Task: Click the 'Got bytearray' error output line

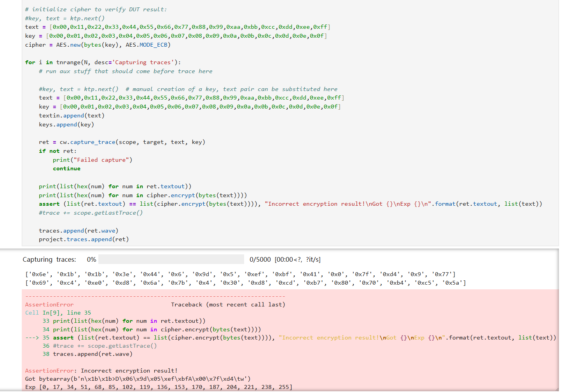Action: [x=138, y=379]
